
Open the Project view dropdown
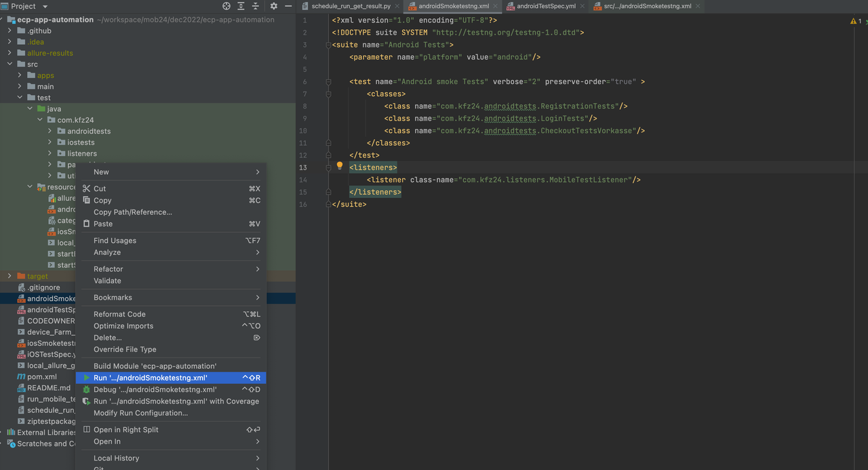(45, 6)
